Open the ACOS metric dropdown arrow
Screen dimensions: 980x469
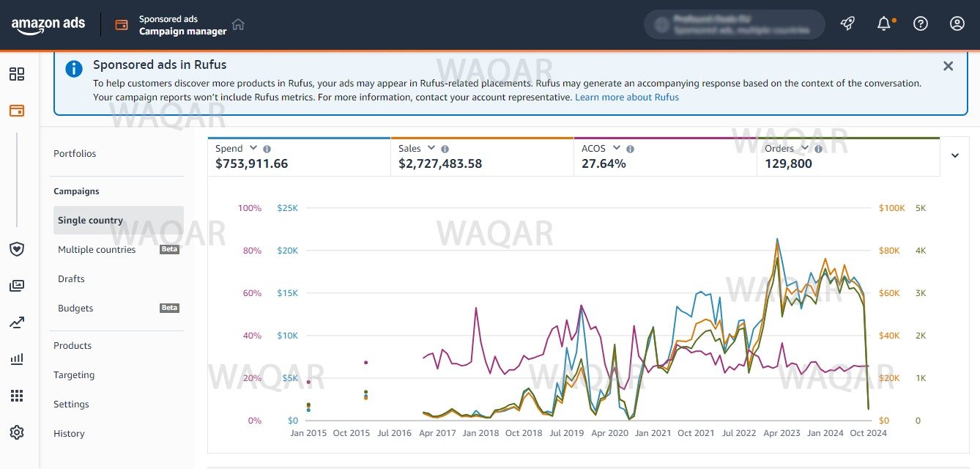click(617, 148)
